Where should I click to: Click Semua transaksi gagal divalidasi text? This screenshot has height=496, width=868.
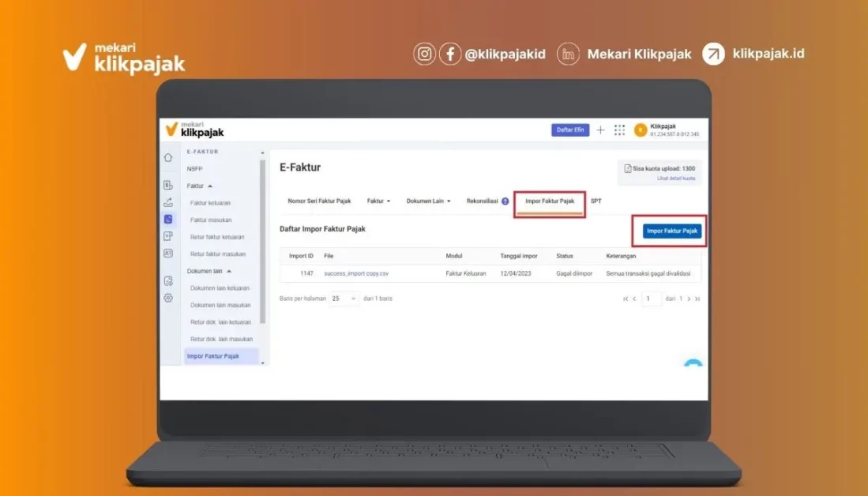(x=648, y=273)
